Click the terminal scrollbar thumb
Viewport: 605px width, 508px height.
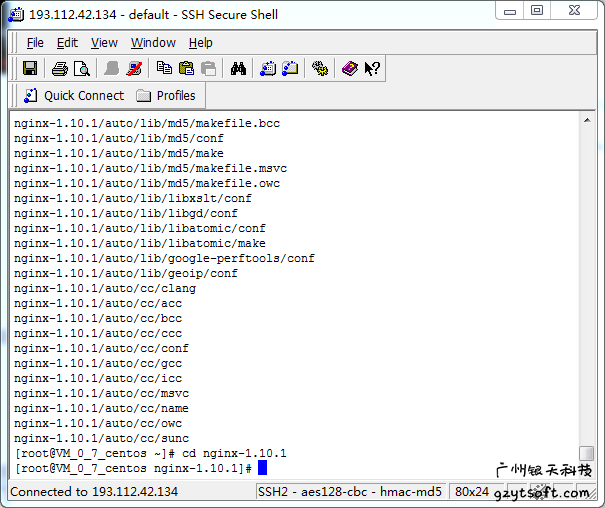click(x=586, y=453)
